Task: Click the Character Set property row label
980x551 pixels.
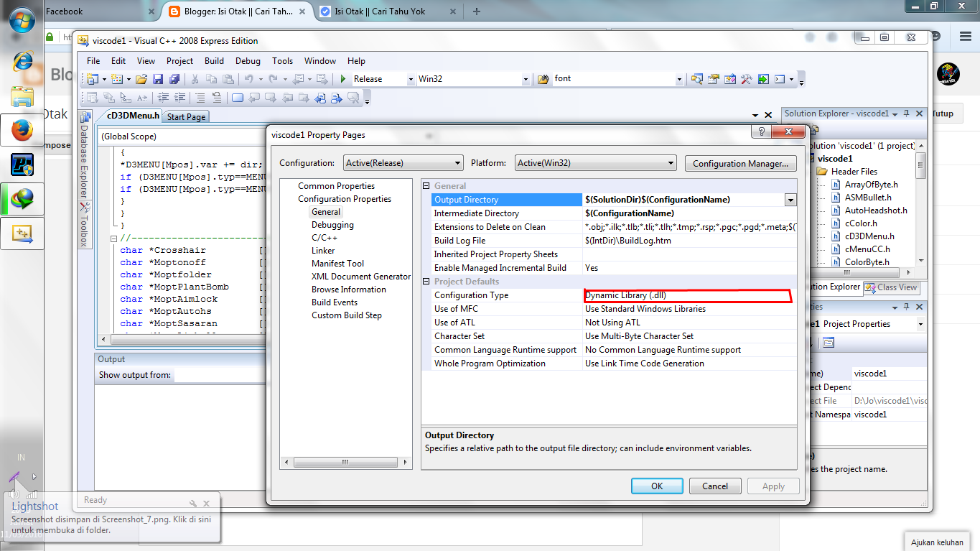Action: (x=459, y=336)
